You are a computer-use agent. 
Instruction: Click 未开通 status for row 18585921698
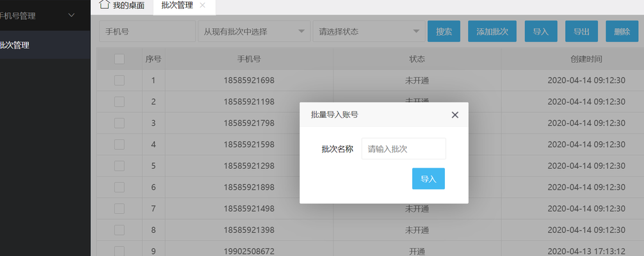click(x=417, y=81)
